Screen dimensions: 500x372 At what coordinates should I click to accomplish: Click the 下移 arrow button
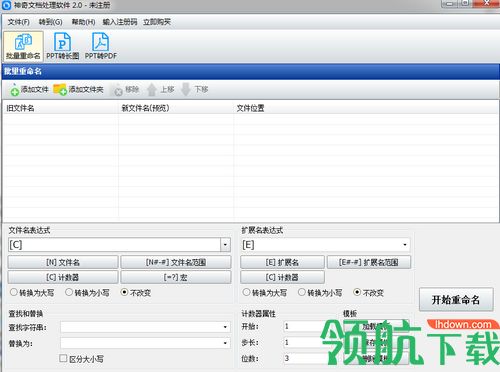tap(194, 89)
